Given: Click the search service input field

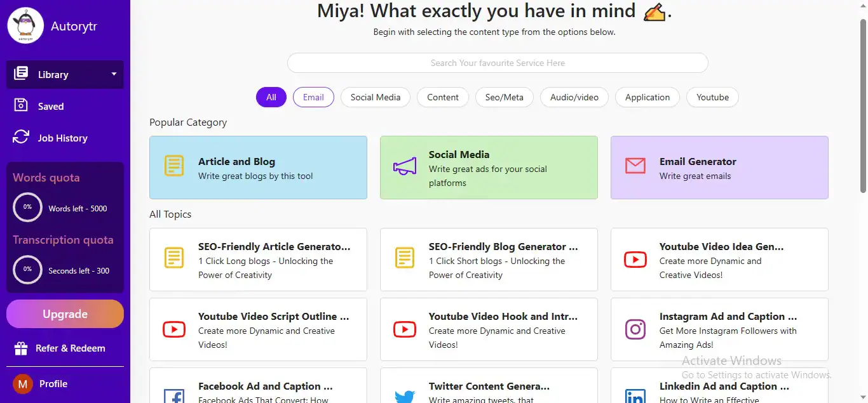Looking at the screenshot, I should point(498,63).
